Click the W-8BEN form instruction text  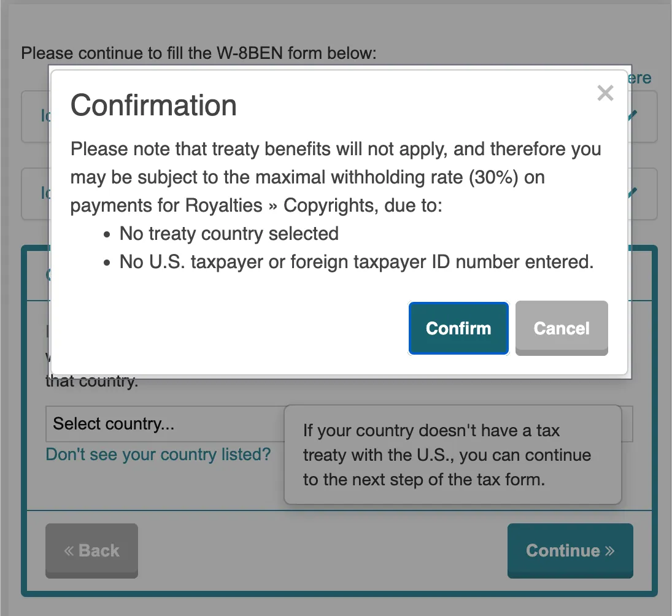tap(198, 53)
